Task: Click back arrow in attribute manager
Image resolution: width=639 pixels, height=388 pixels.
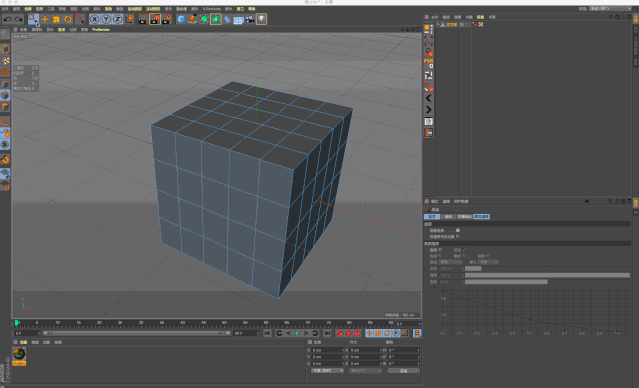Action: click(x=586, y=201)
